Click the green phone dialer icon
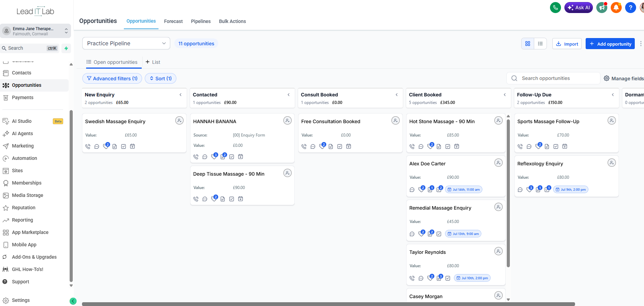This screenshot has width=644, height=306. pos(555,7)
